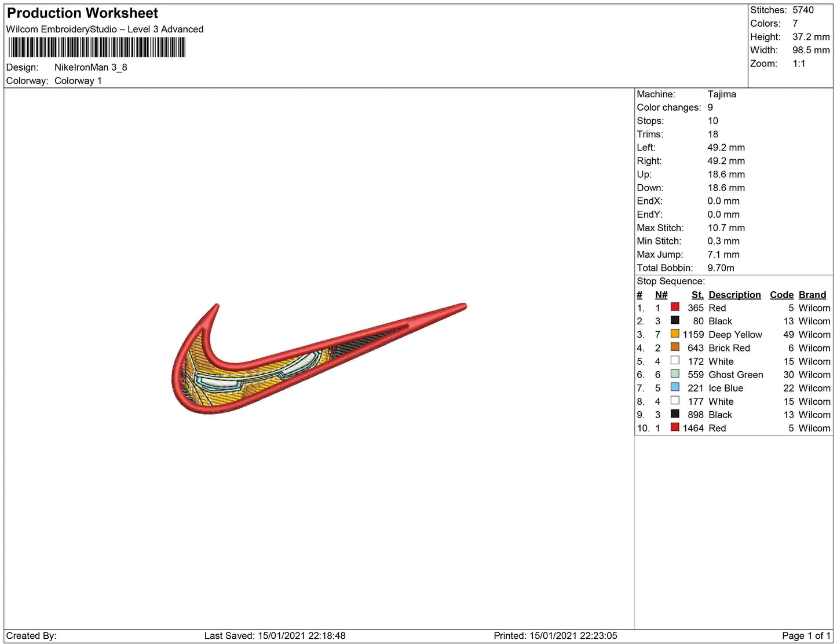Click the white swatch beside 172 stitches

tap(675, 360)
